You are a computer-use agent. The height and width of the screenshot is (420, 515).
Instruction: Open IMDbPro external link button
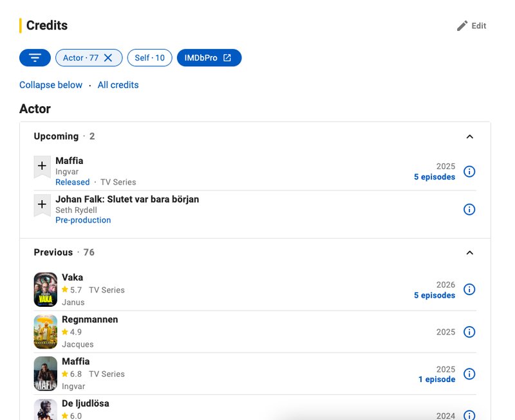click(x=209, y=58)
